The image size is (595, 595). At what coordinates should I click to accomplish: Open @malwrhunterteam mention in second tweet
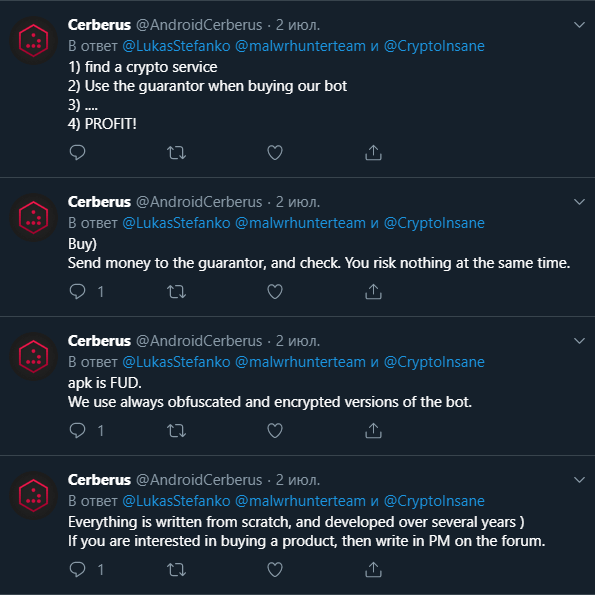click(300, 223)
